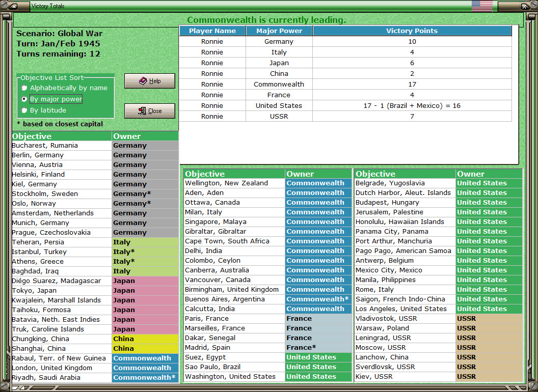Click the United States flag icon
The height and width of the screenshot is (392, 538).
(482, 6)
